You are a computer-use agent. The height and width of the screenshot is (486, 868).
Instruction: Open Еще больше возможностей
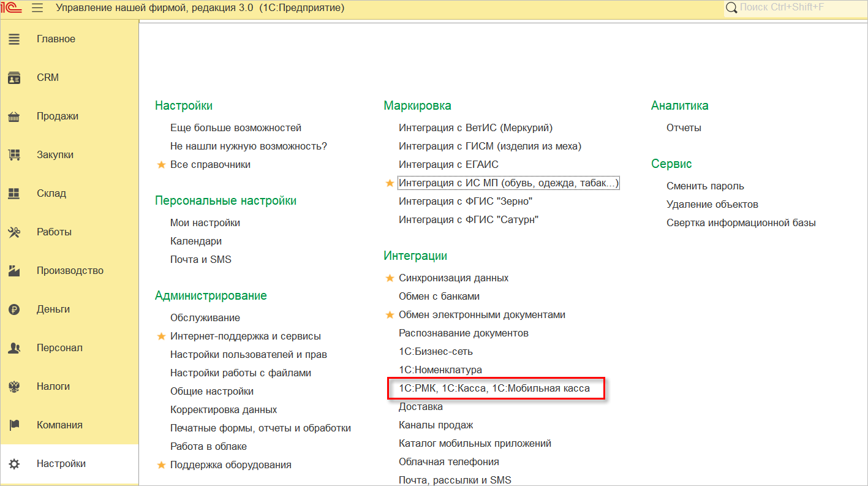[236, 128]
